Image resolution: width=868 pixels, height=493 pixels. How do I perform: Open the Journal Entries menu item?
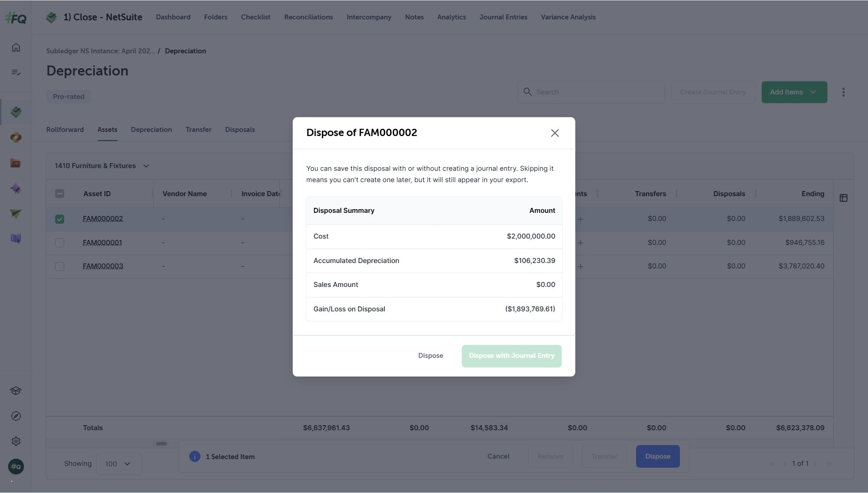503,17
